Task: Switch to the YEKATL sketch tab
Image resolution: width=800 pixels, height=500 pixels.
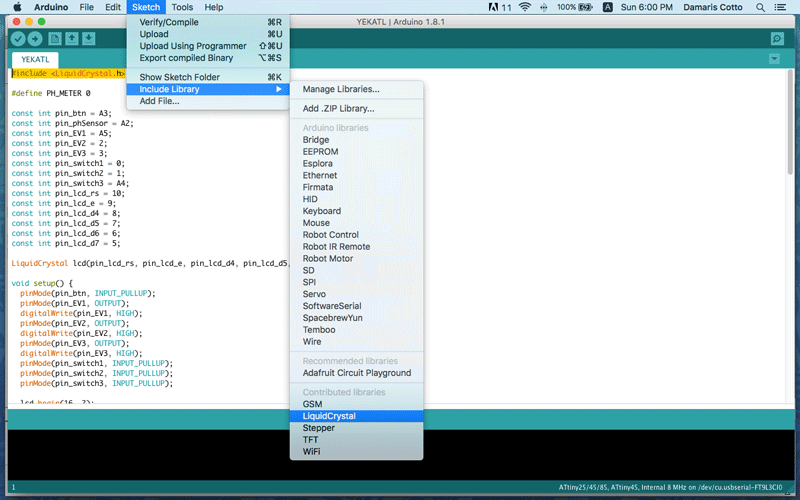Action: pos(35,59)
